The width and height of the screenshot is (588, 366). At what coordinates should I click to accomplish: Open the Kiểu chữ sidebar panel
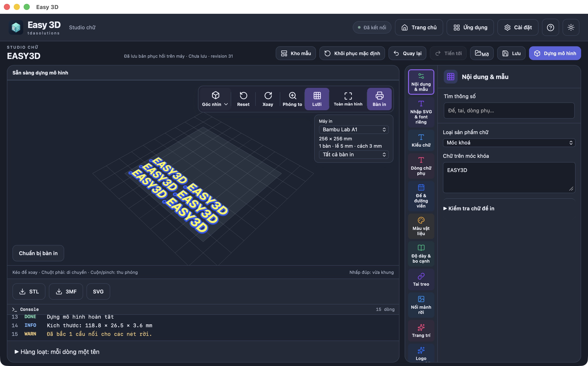click(x=421, y=141)
